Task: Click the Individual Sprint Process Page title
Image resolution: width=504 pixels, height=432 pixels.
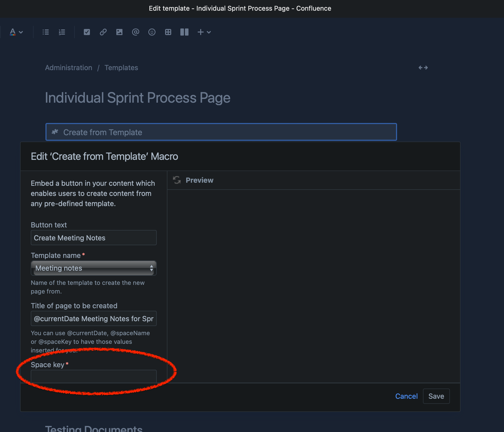Action: coord(138,98)
